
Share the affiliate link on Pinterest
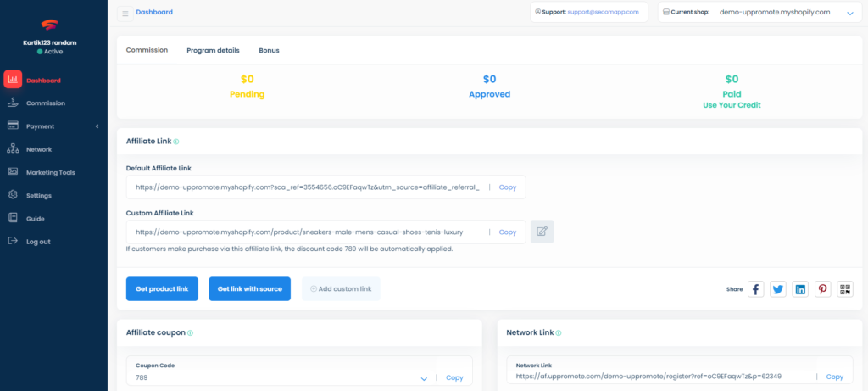(x=822, y=288)
